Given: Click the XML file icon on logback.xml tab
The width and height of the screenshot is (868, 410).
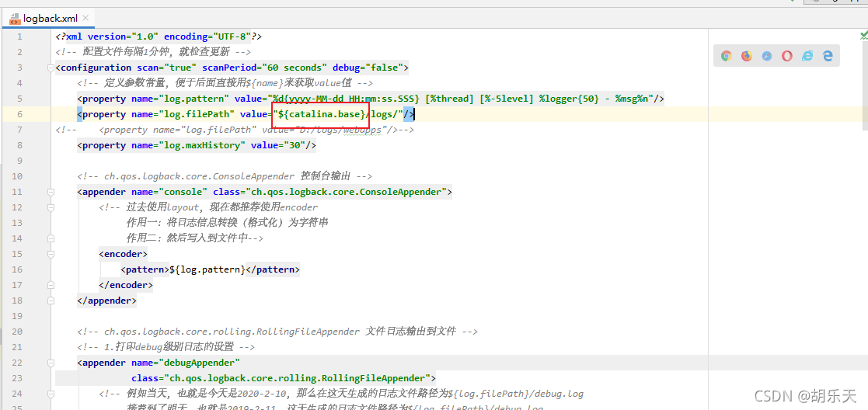Looking at the screenshot, I should (x=15, y=19).
